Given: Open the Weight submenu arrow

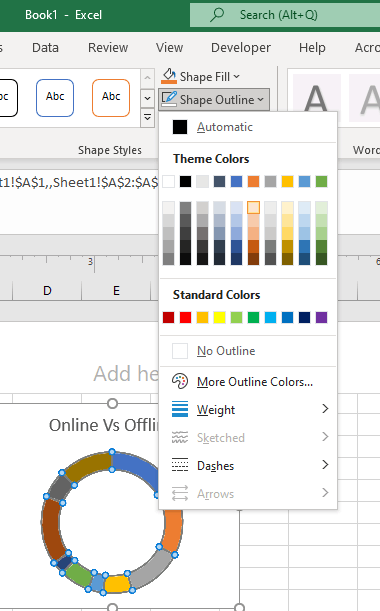Looking at the screenshot, I should point(325,408).
